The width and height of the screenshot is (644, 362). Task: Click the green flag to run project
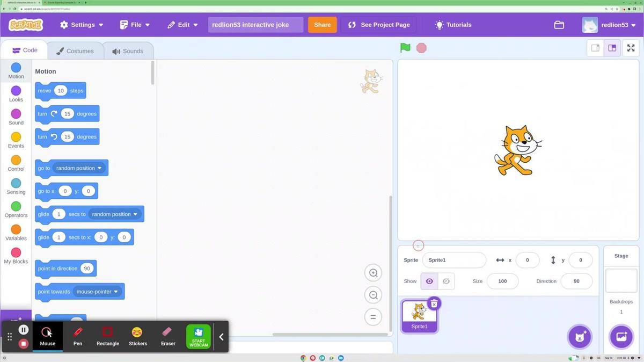(405, 48)
